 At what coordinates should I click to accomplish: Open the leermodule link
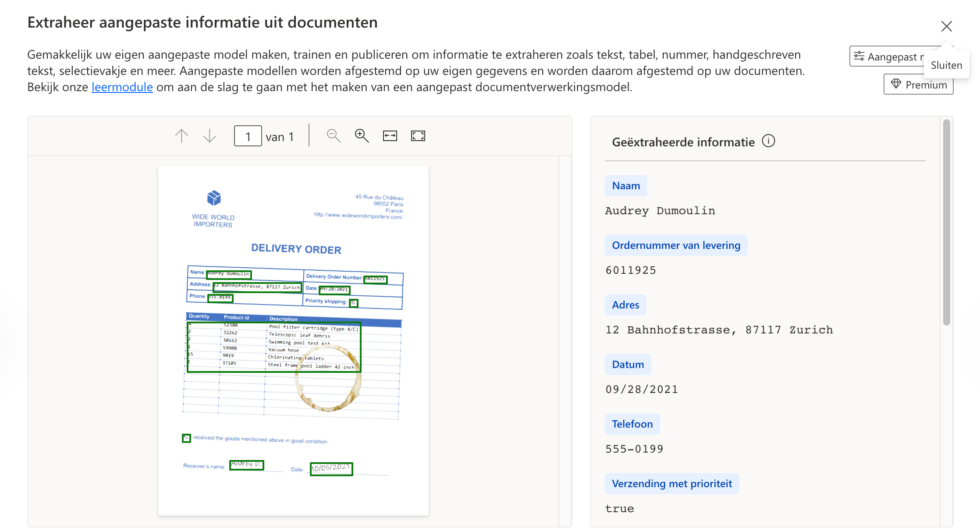click(121, 87)
